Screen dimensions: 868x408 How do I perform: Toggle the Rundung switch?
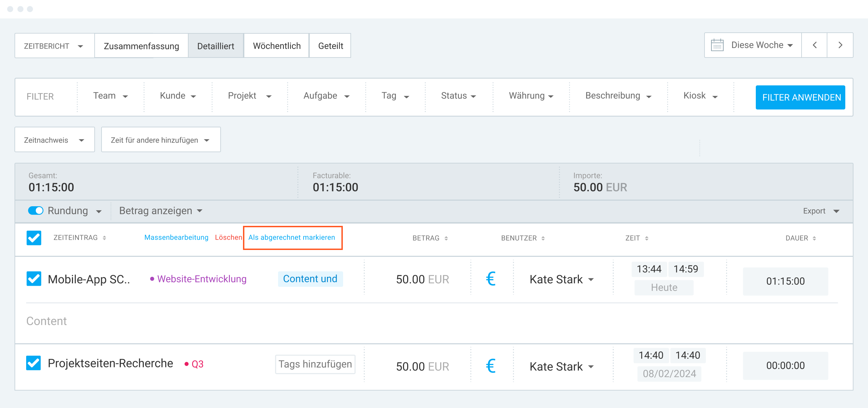pos(36,211)
